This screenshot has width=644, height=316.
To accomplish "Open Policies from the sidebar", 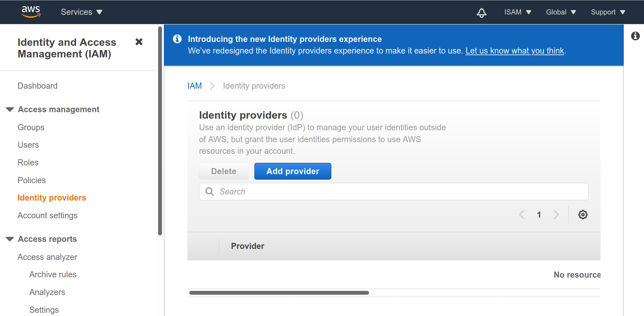I will click(32, 180).
